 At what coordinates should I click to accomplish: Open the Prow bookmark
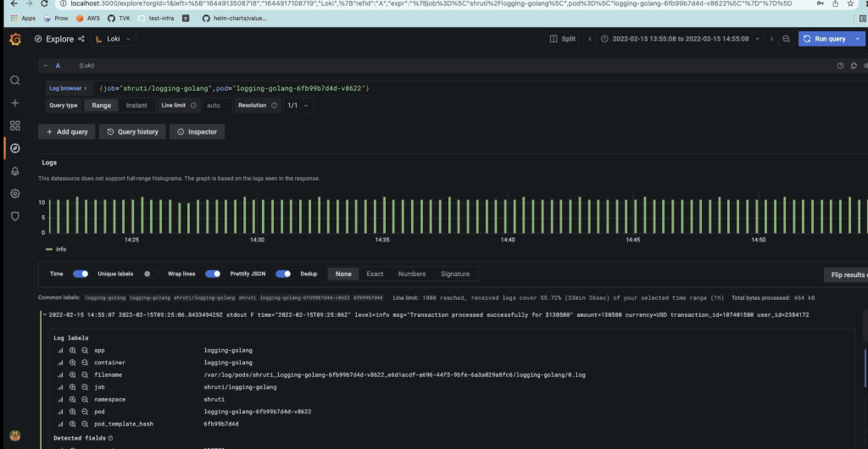click(56, 19)
